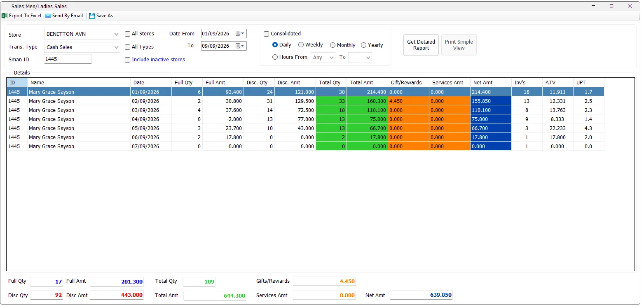Image resolution: width=644 pixels, height=307 pixels.
Task: Click the Total Amt column header
Action: (x=368, y=83)
